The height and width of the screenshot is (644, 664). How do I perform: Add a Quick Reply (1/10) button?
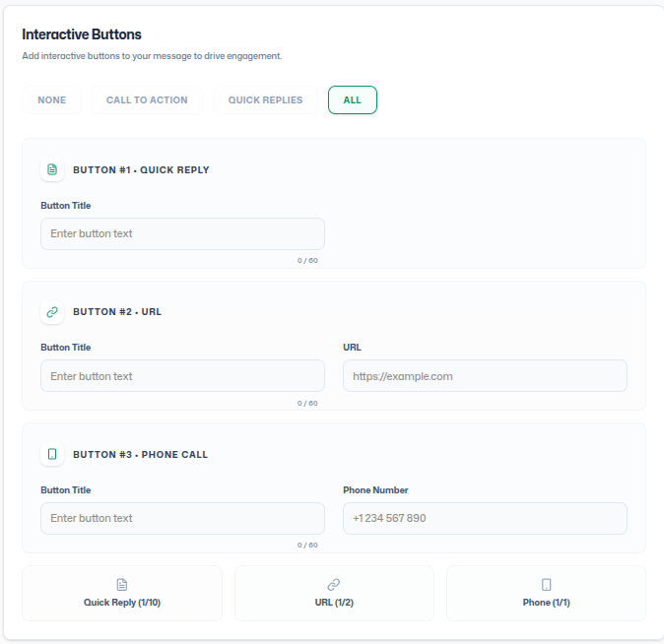pyautogui.click(x=122, y=593)
